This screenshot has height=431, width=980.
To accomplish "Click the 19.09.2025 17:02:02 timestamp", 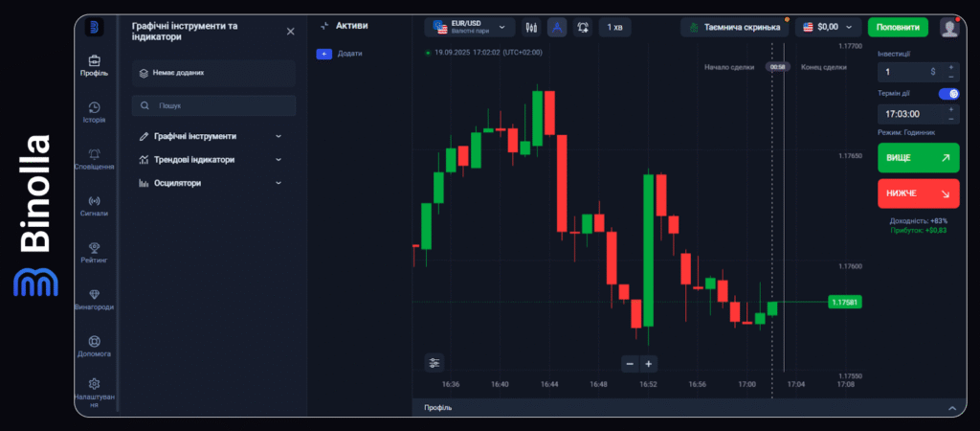I will (489, 53).
